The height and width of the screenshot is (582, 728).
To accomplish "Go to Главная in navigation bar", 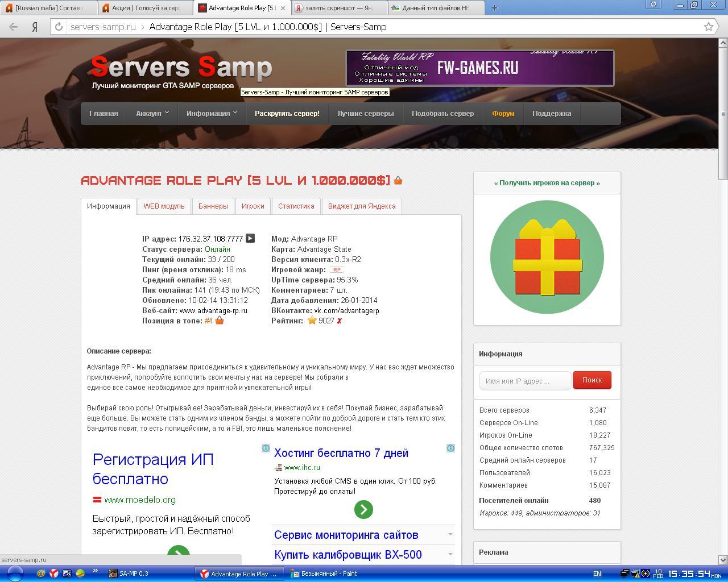I will click(x=104, y=113).
